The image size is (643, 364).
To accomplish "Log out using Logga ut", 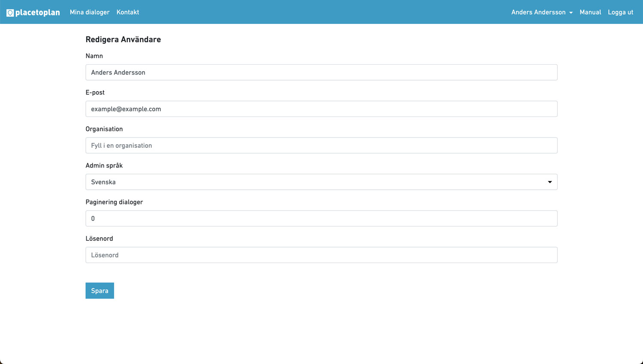I will point(620,12).
